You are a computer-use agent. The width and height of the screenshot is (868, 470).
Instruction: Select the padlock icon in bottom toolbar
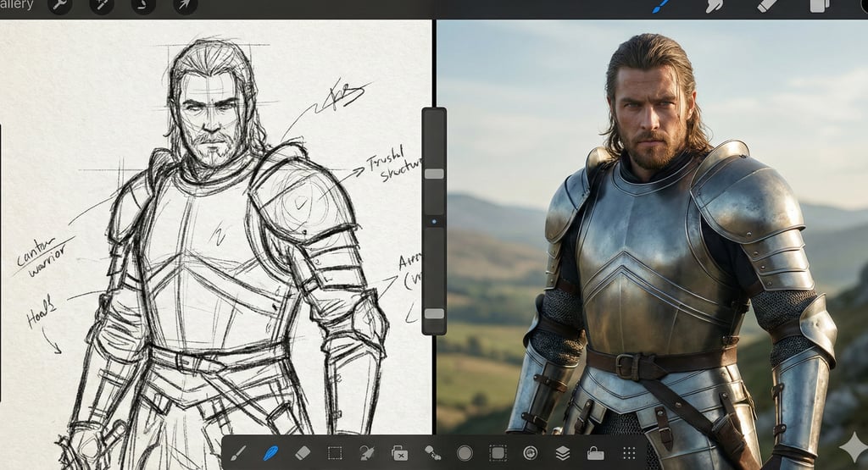coord(596,453)
